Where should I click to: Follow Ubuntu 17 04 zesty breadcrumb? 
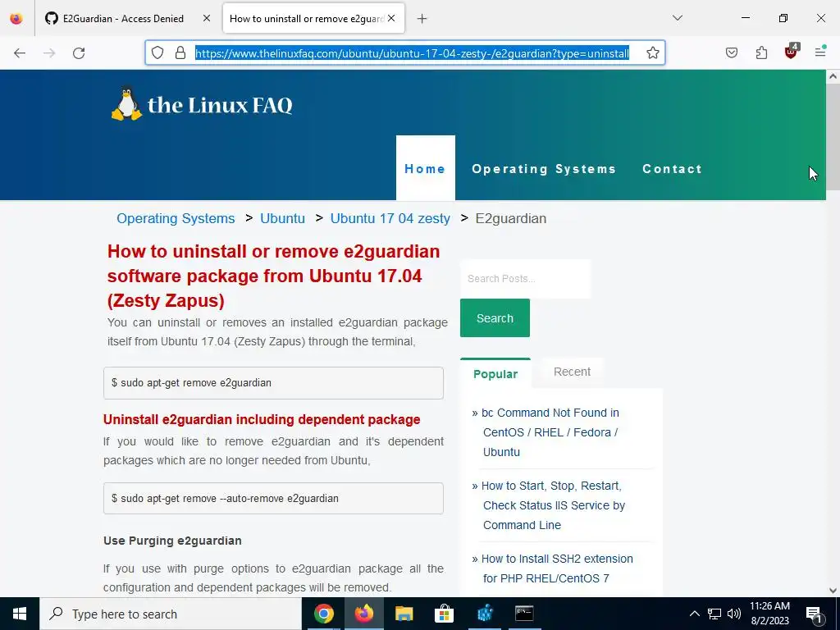tap(390, 218)
